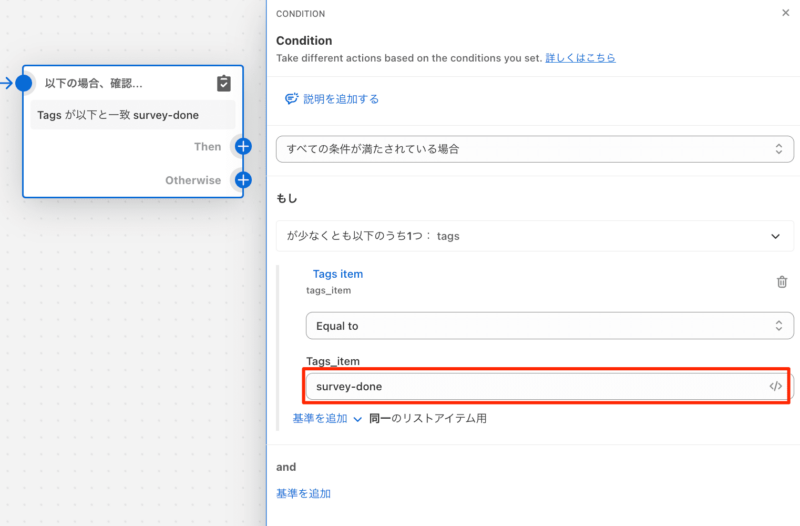Click the Tags_item field label

click(x=333, y=361)
